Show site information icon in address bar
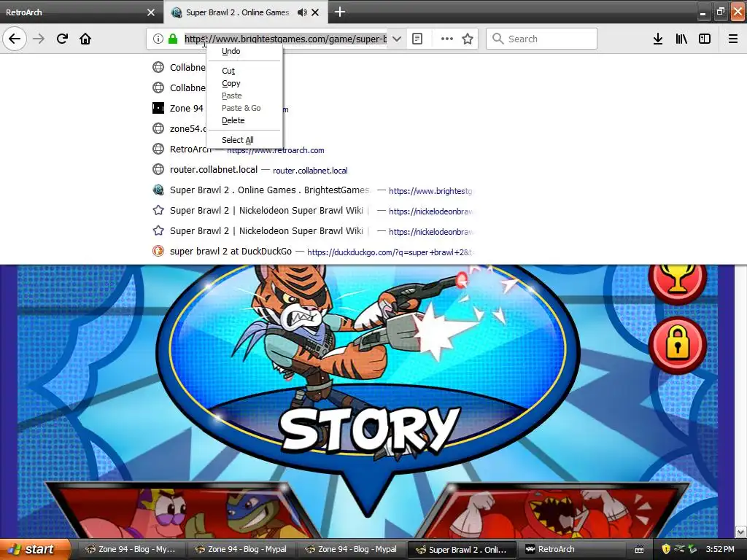Viewport: 747px width, 560px height. [x=158, y=39]
